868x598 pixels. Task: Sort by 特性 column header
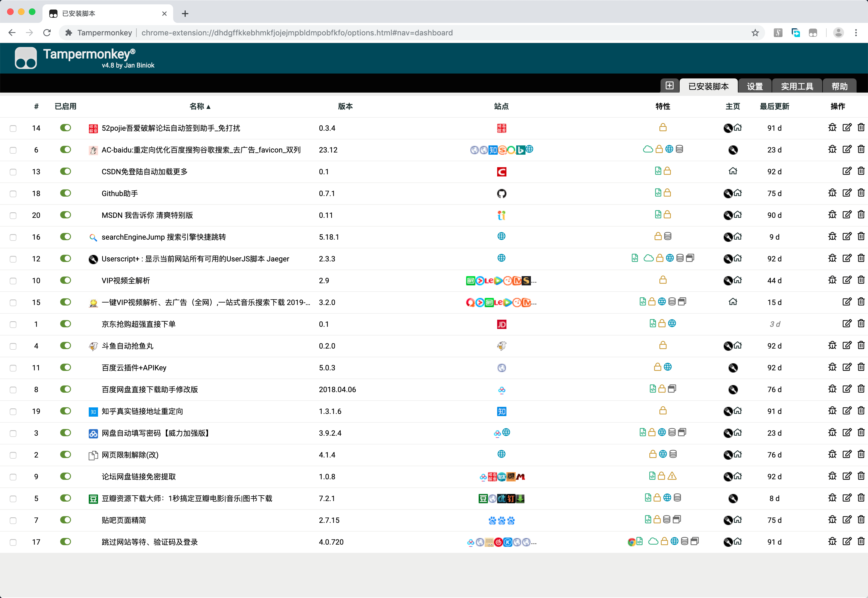tap(663, 106)
